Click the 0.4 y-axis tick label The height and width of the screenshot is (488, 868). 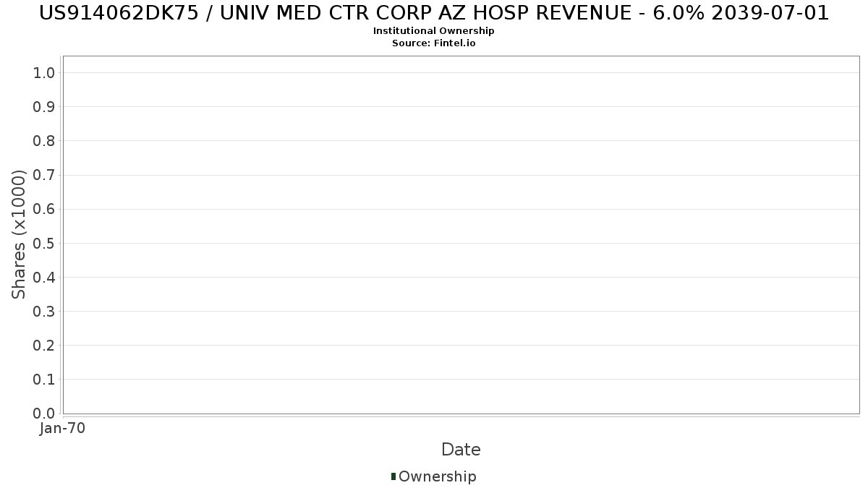tap(44, 278)
